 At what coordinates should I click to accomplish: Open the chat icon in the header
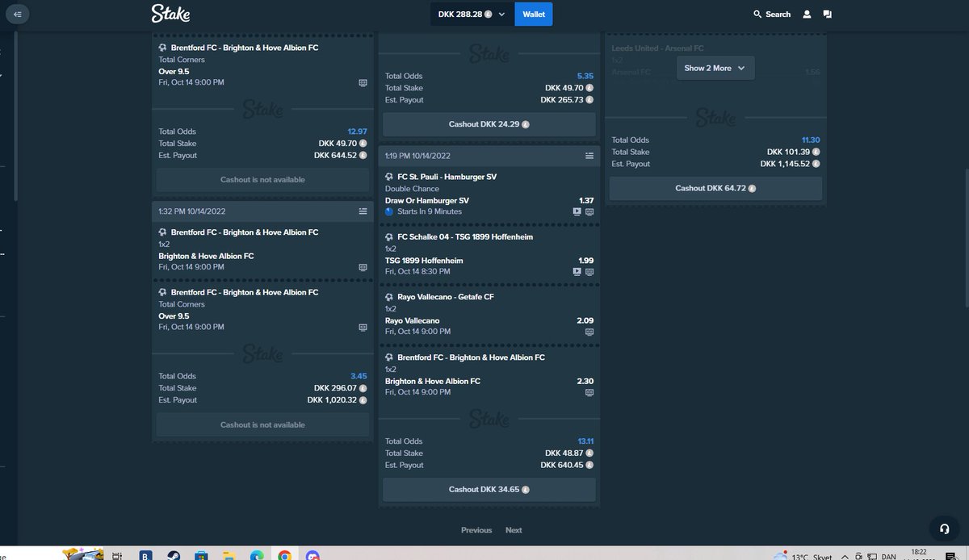click(x=828, y=15)
